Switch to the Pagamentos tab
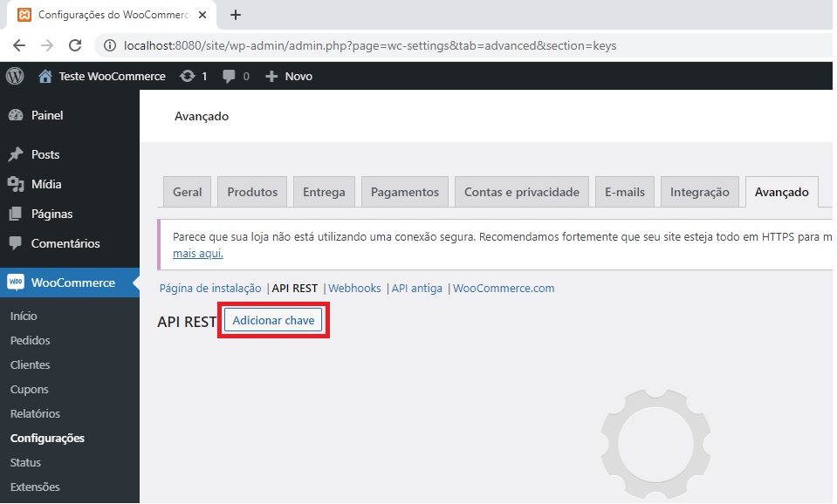The image size is (837, 504). [405, 192]
